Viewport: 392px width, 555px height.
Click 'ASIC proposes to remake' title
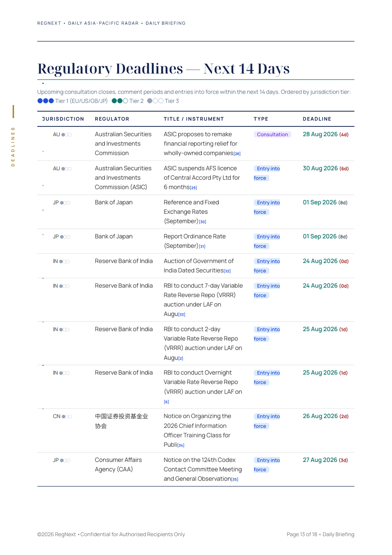202,143
